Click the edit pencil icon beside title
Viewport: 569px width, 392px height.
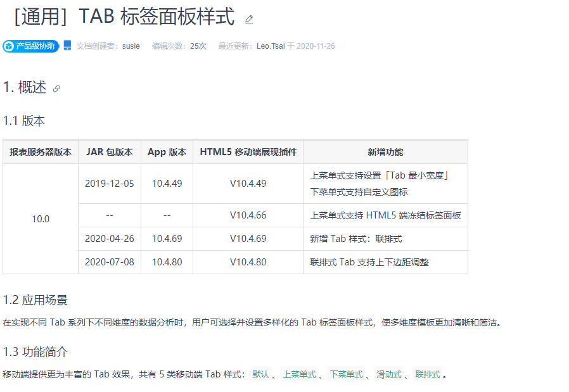pos(248,19)
